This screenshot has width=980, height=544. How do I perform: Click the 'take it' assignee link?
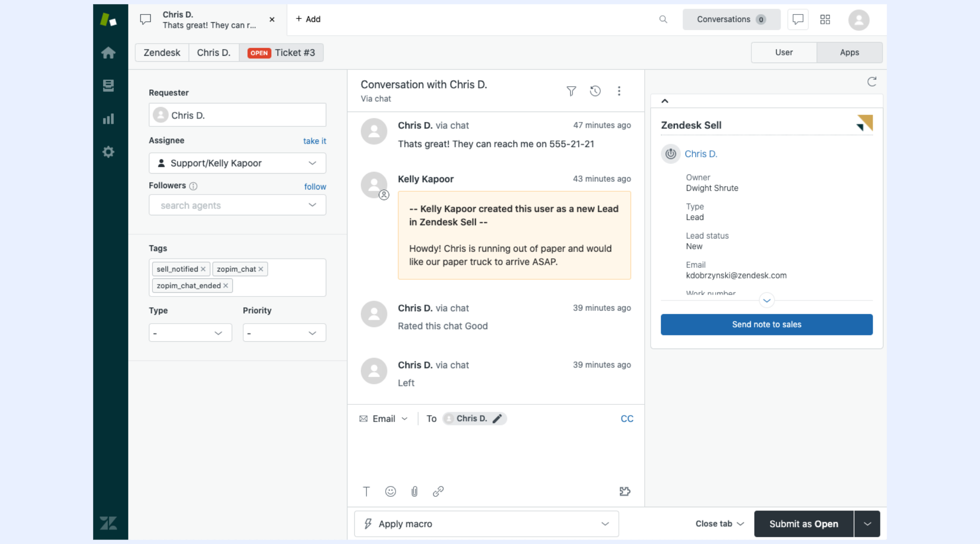(x=314, y=141)
